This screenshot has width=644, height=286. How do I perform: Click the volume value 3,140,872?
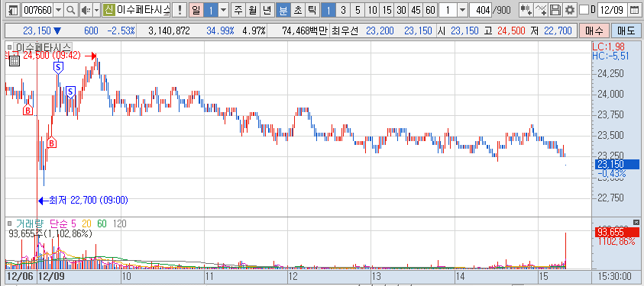click(x=169, y=31)
